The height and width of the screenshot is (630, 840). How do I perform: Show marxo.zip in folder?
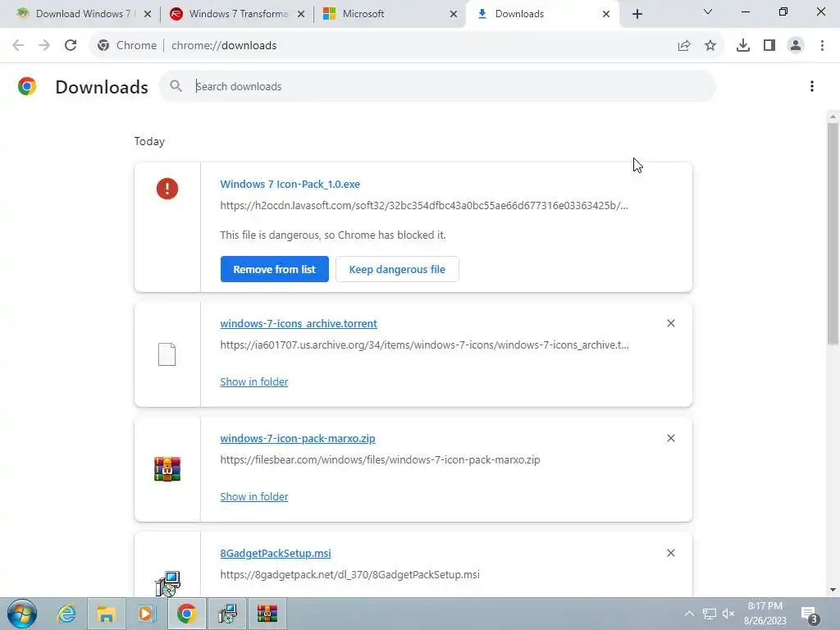[x=254, y=496]
